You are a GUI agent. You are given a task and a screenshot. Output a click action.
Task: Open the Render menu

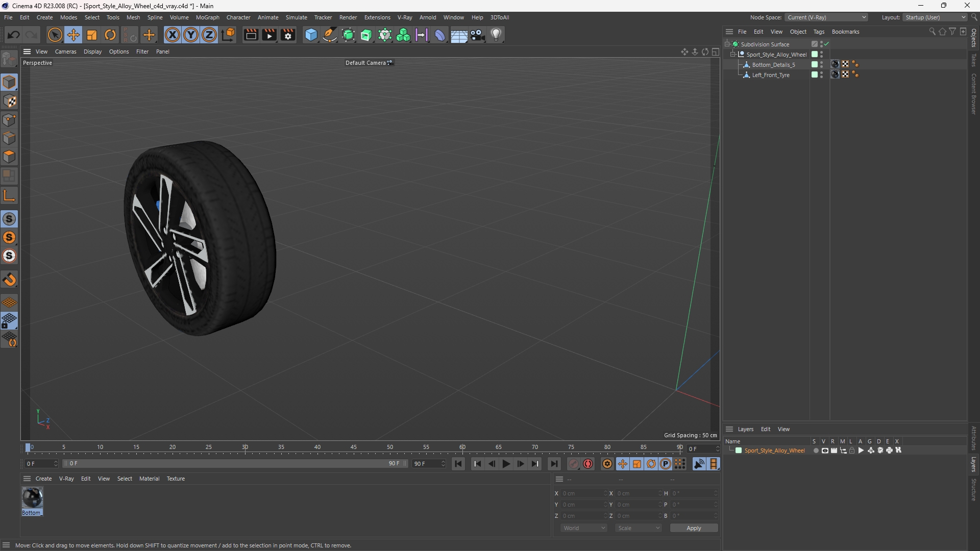click(x=348, y=17)
